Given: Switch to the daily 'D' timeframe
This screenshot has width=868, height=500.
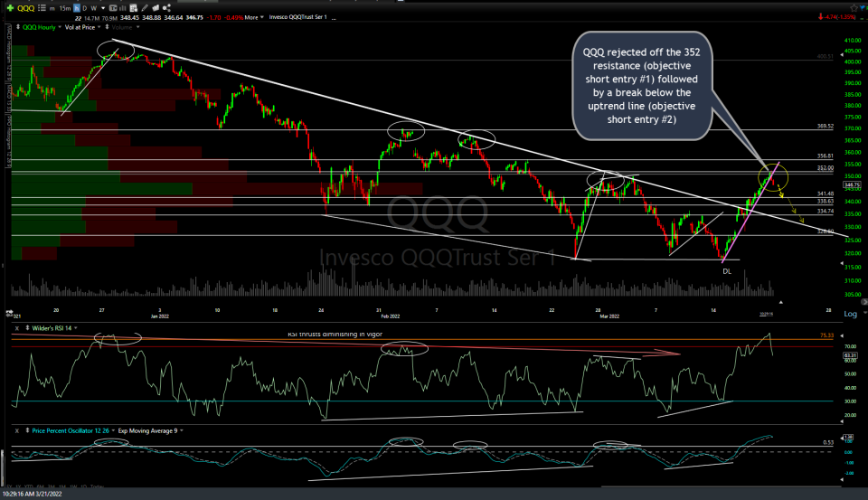Looking at the screenshot, I should click(x=85, y=8).
